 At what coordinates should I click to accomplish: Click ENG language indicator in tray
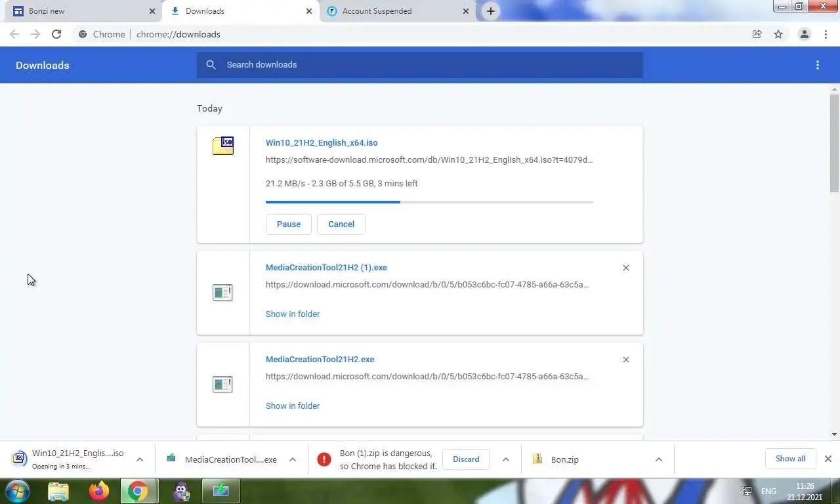768,491
